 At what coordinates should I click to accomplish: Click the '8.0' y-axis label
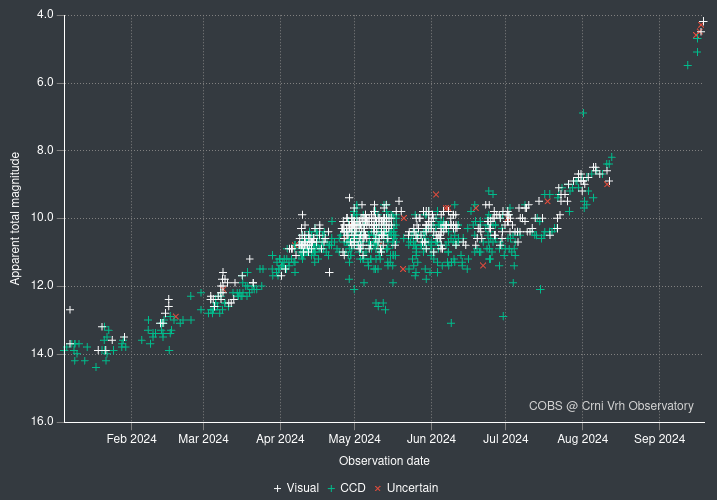[x=45, y=150]
